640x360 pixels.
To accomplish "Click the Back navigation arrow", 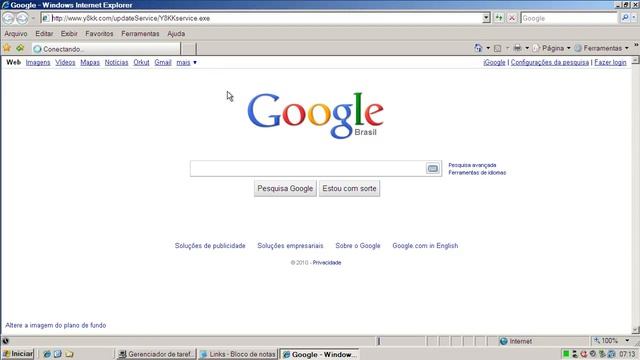I will (x=8, y=18).
